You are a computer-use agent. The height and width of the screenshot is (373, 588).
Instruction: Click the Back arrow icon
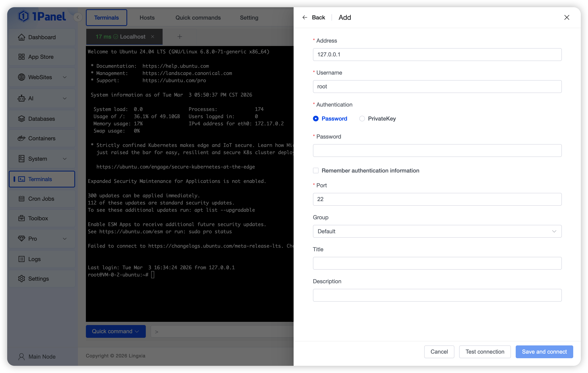click(x=305, y=17)
